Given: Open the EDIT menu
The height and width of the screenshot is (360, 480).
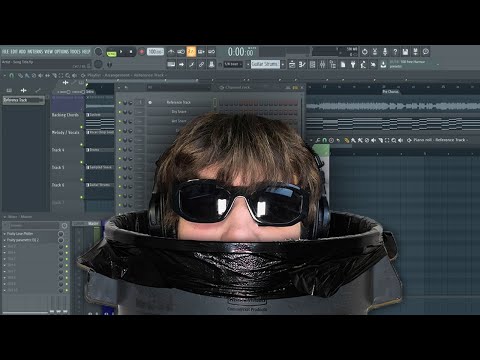Looking at the screenshot, I should 14,52.
